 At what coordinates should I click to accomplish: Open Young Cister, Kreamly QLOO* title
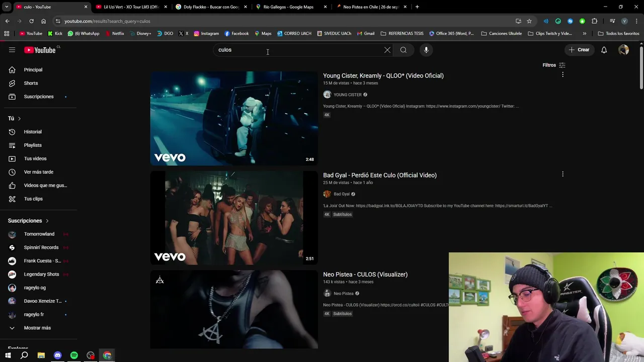pyautogui.click(x=383, y=76)
